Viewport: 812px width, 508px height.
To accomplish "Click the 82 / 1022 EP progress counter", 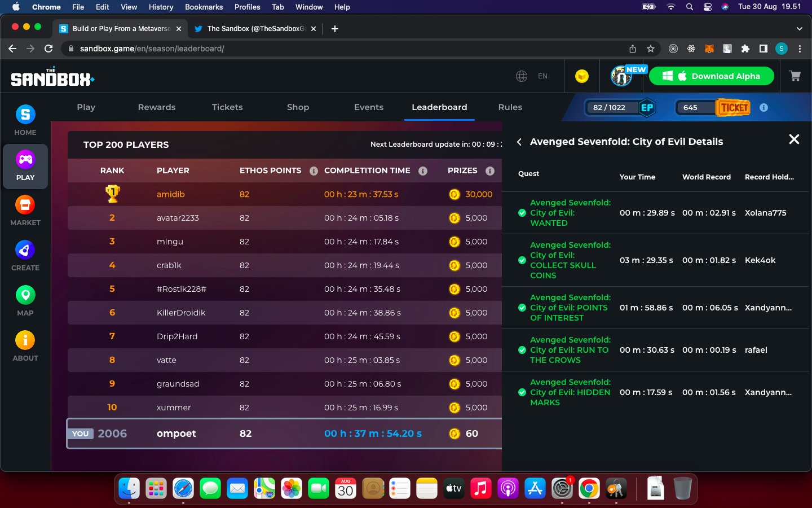I will pos(609,107).
